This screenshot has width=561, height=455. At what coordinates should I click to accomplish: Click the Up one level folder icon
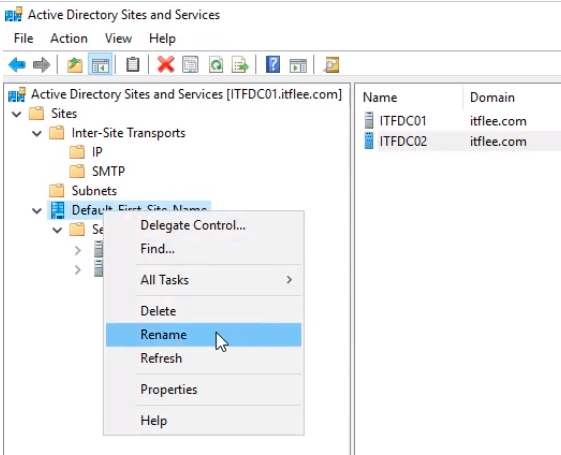[x=74, y=65]
